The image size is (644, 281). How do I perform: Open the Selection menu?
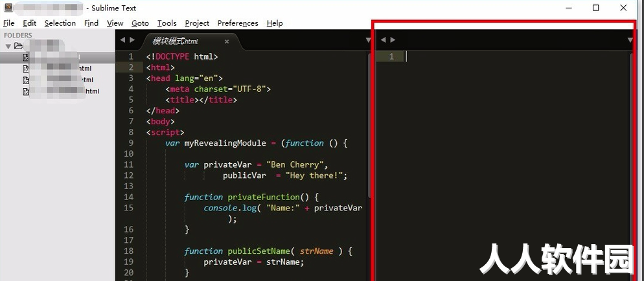click(x=60, y=23)
